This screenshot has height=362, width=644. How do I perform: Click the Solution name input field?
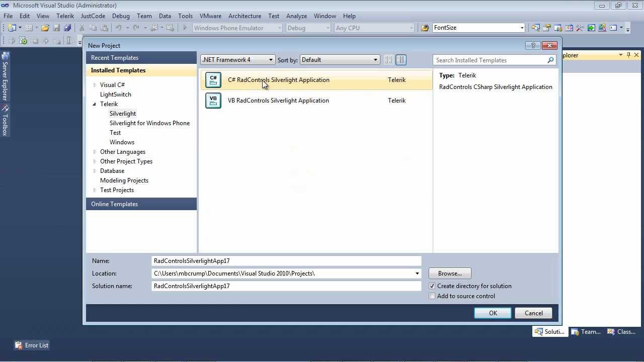coord(286,286)
